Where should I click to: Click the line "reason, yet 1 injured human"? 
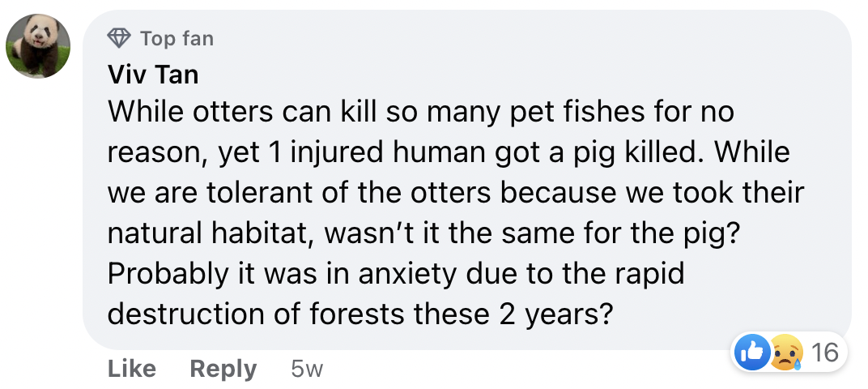449,152
